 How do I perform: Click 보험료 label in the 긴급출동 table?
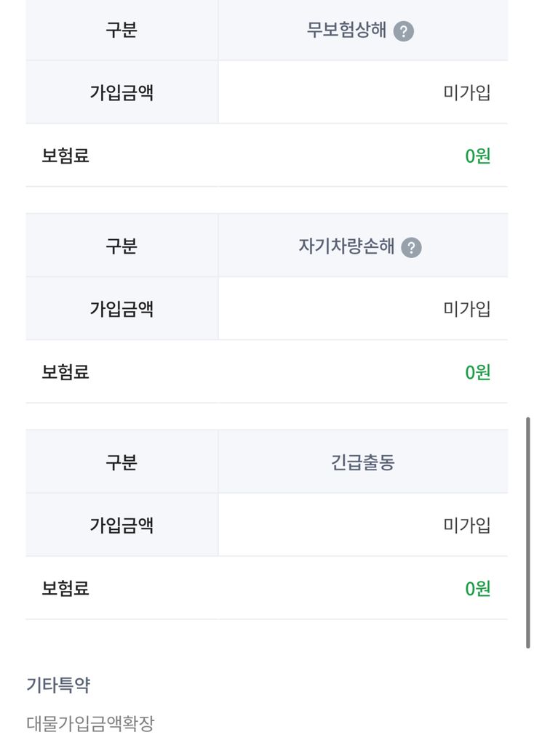point(65,588)
